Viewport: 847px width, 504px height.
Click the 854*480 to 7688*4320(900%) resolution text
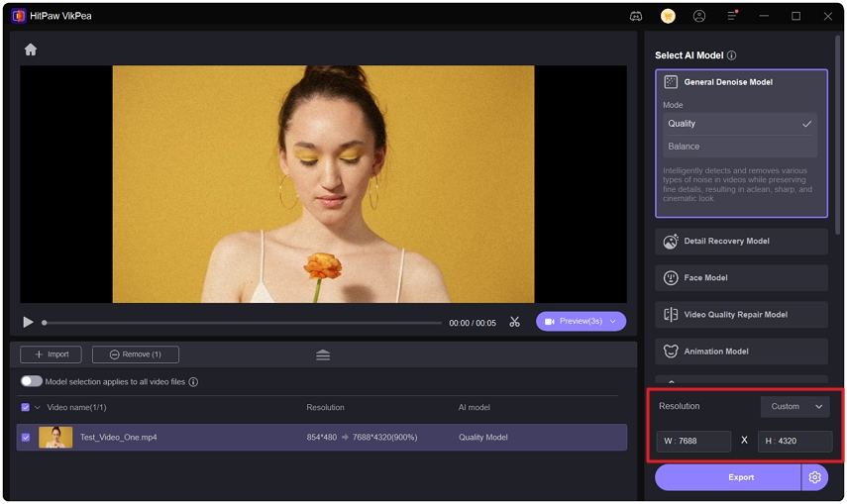coord(362,437)
